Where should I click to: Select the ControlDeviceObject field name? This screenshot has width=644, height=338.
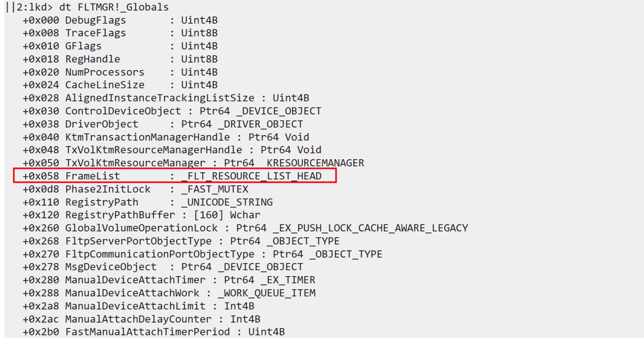tap(123, 111)
